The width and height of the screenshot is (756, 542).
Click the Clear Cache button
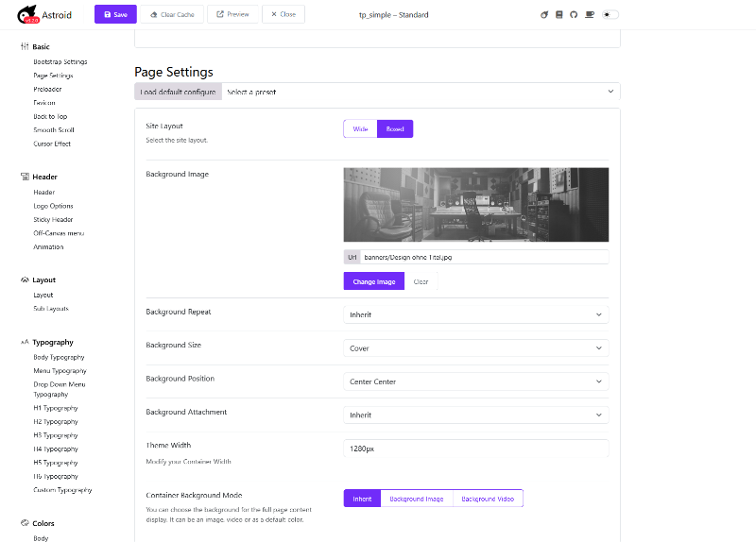pyautogui.click(x=172, y=14)
